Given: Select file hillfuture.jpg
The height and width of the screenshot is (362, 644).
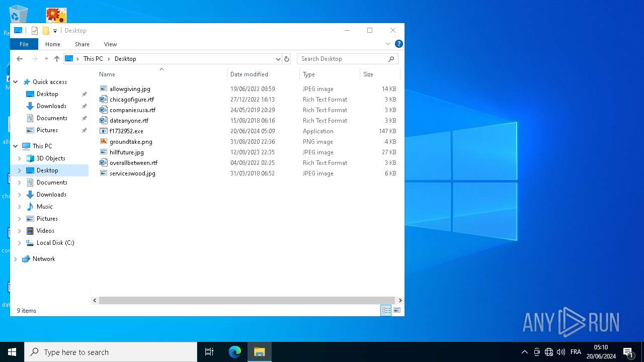Looking at the screenshot, I should [x=126, y=152].
